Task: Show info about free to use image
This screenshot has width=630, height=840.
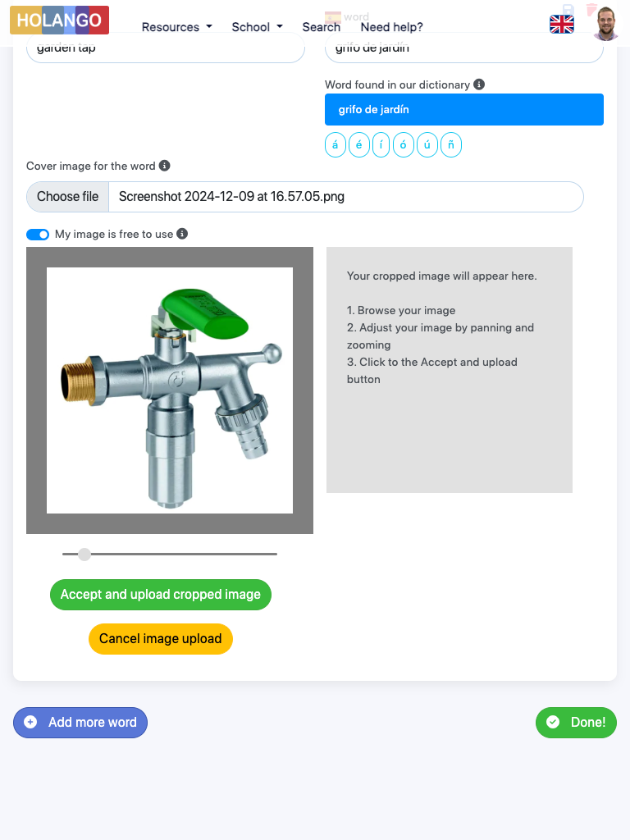Action: click(x=182, y=234)
